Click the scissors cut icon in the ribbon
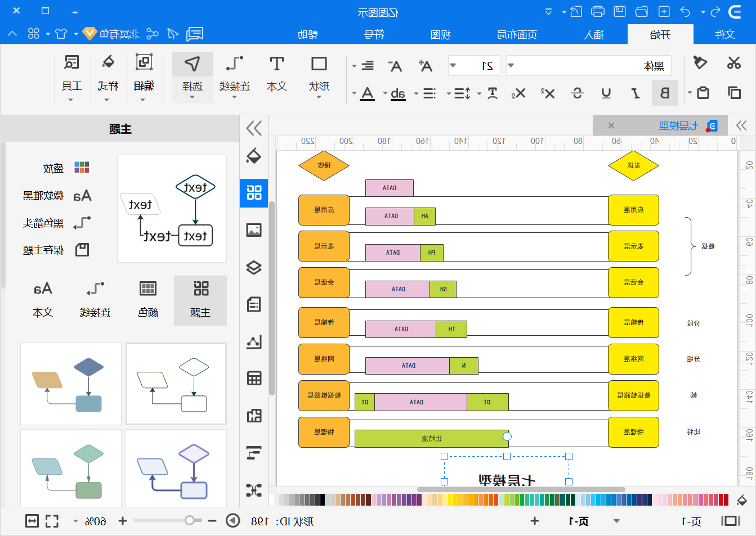This screenshot has height=536, width=756. pyautogui.click(x=733, y=63)
